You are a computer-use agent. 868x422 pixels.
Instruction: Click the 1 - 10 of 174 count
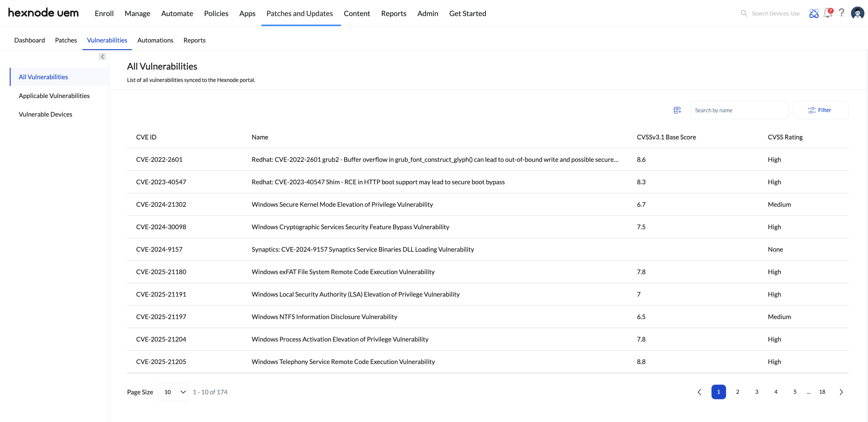[210, 392]
